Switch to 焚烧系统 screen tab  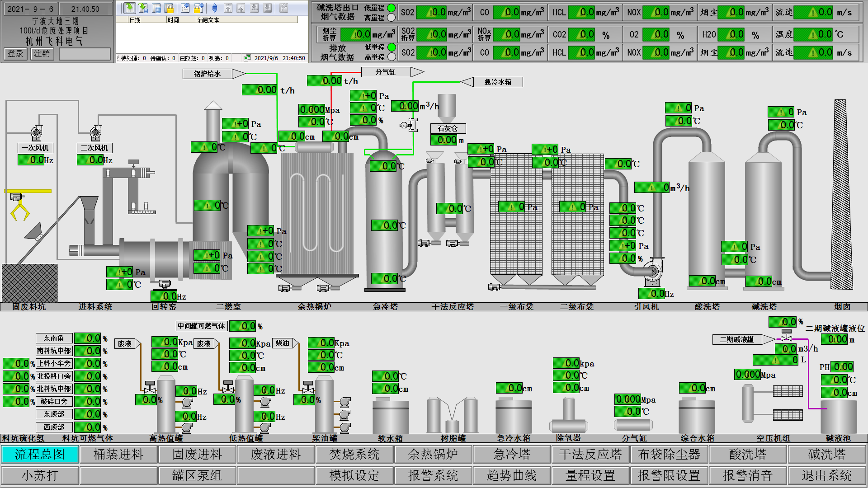point(354,455)
